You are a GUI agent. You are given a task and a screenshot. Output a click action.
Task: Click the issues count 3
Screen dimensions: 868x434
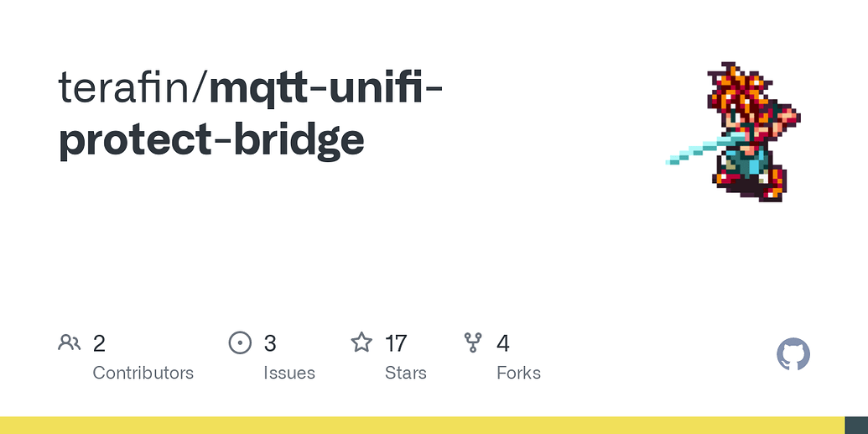point(270,343)
